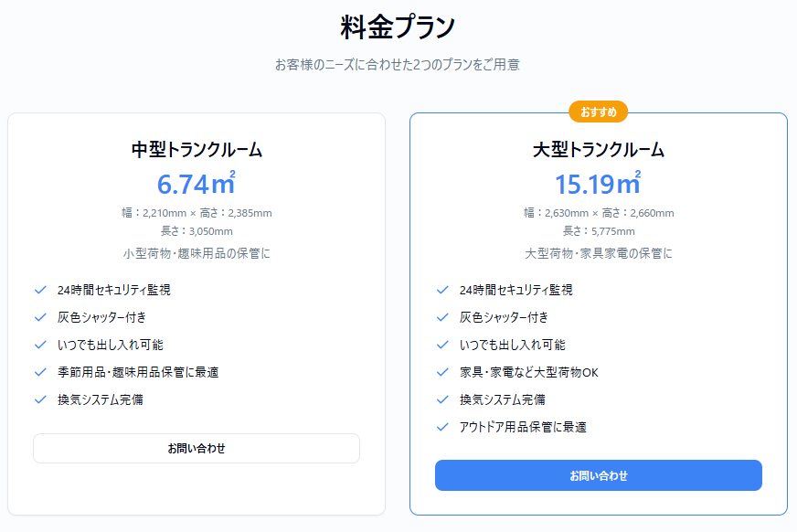Select the 中型トランクルーム plan title
797x532 pixels.
[x=197, y=150]
